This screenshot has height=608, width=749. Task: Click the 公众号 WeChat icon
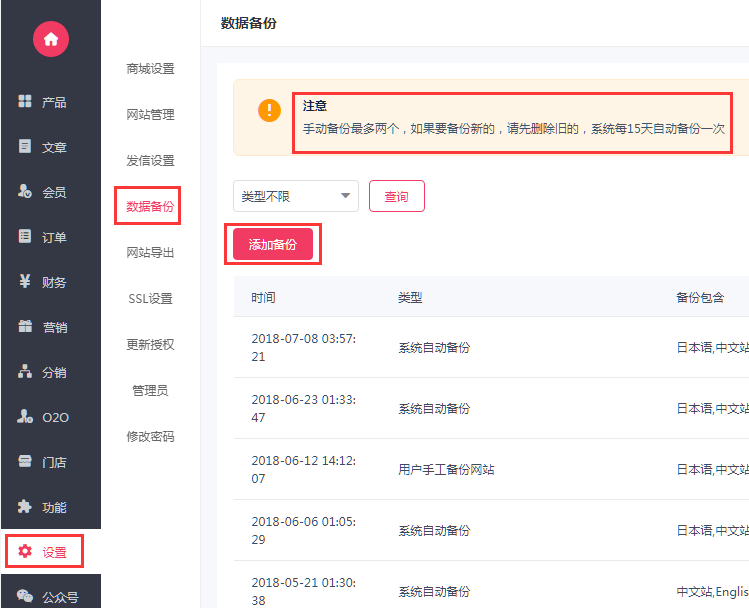tap(25, 597)
